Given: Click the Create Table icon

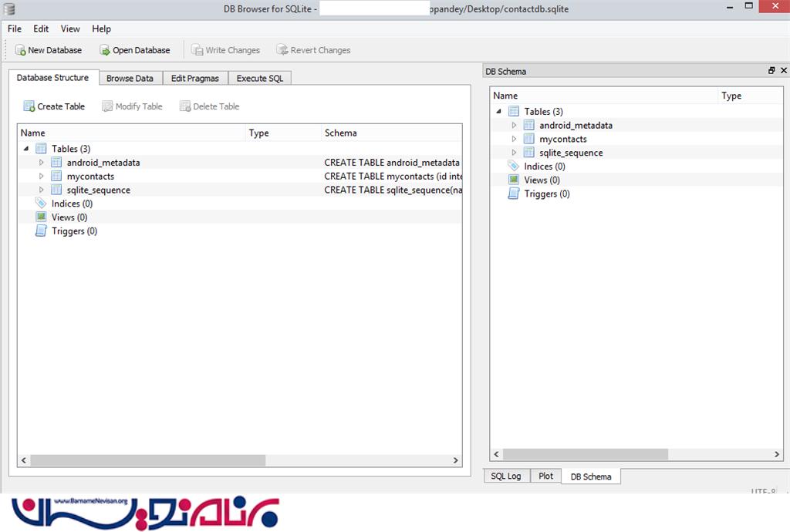Looking at the screenshot, I should coord(29,106).
